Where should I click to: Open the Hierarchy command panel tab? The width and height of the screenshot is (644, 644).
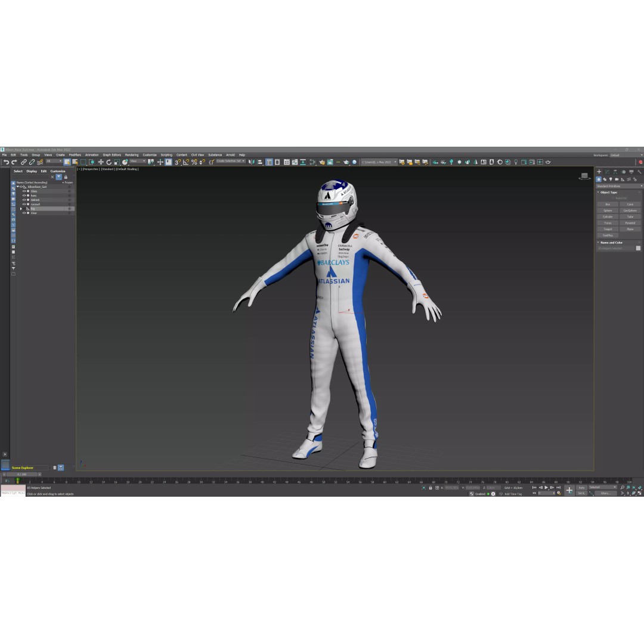pyautogui.click(x=615, y=172)
